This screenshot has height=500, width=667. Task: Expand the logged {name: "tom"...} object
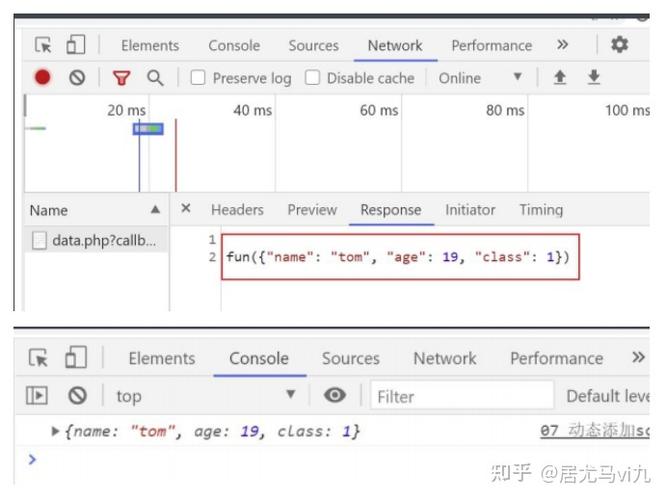pos(55,431)
